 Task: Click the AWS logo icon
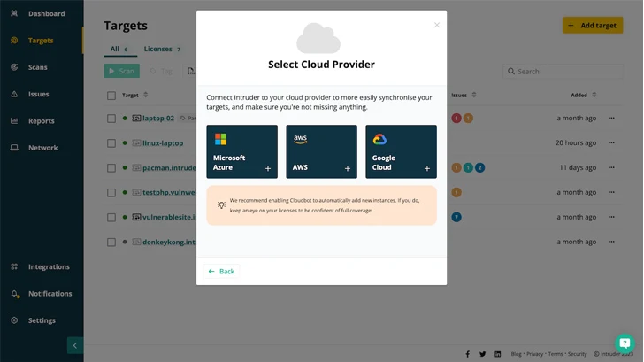coord(300,139)
